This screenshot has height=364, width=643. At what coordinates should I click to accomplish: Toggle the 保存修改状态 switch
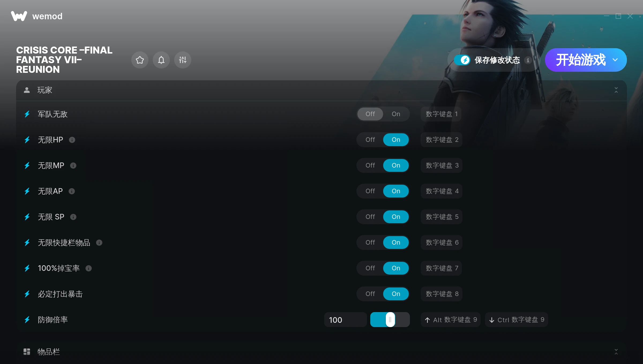click(x=462, y=60)
